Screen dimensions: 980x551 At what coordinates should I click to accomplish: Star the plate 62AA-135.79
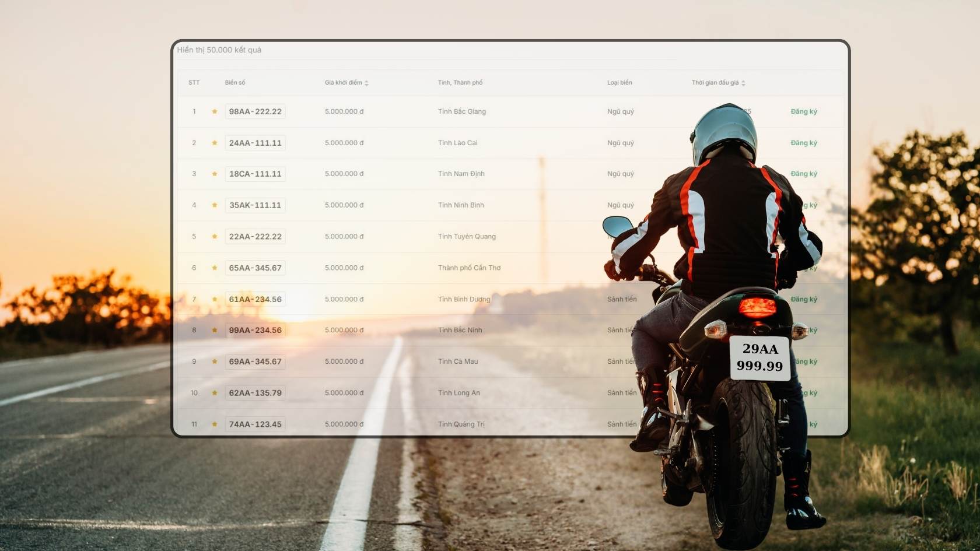[214, 393]
